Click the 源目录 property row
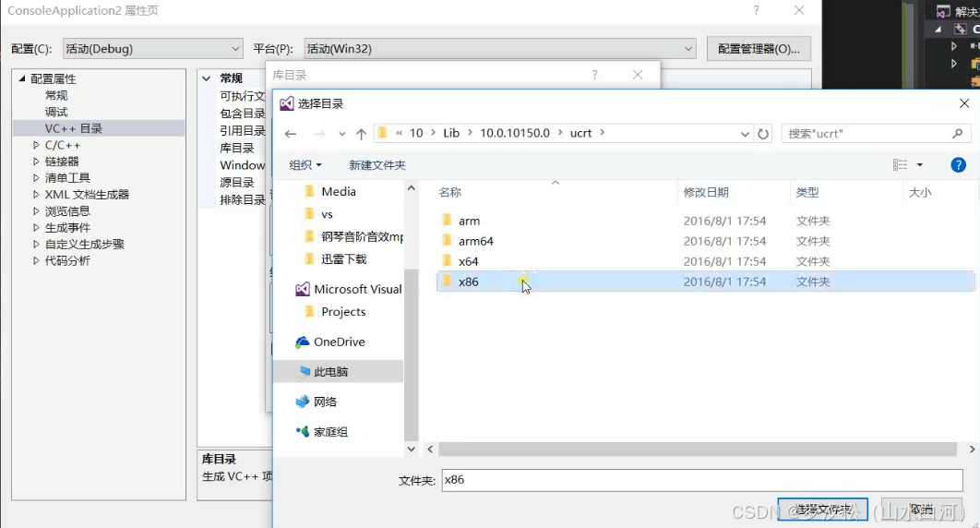This screenshot has height=528, width=980. pos(237,183)
